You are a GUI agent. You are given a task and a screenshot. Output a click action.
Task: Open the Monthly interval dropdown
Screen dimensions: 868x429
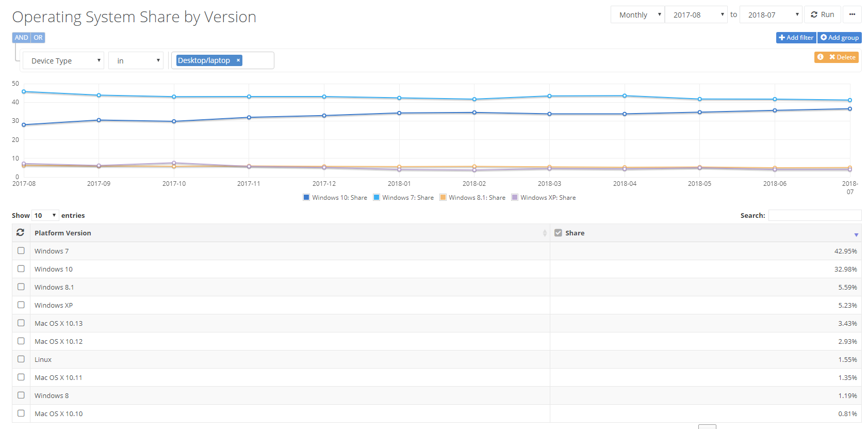(638, 15)
